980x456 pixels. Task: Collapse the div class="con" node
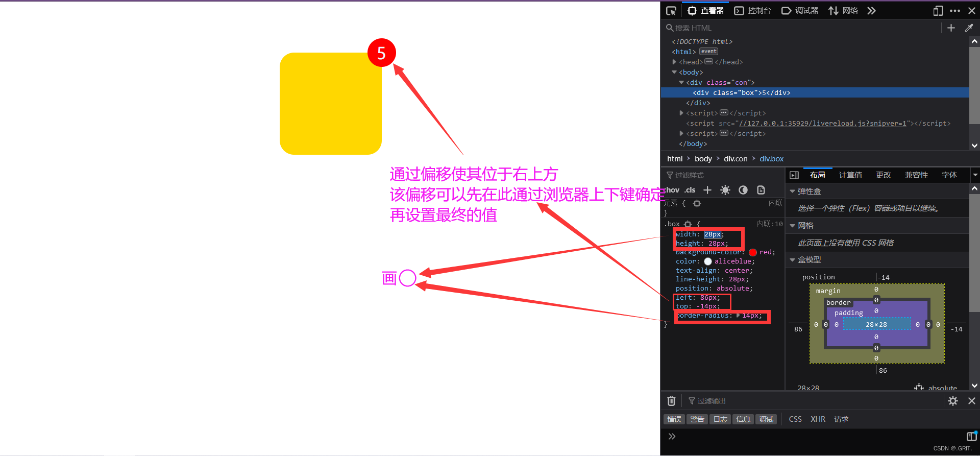[x=681, y=82]
